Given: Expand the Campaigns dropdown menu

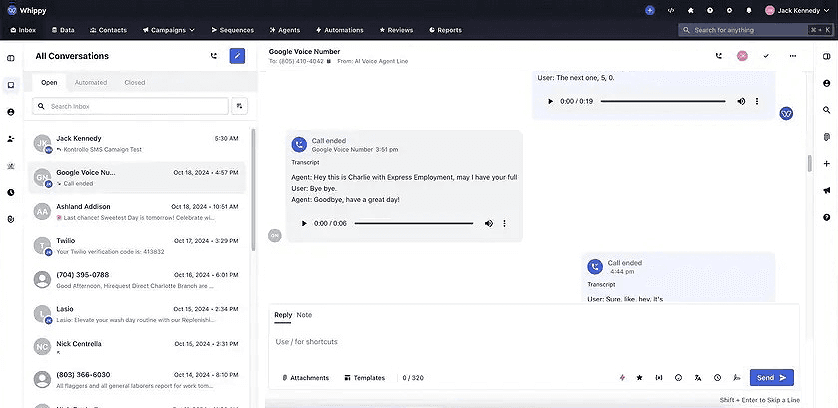Looking at the screenshot, I should pos(168,30).
